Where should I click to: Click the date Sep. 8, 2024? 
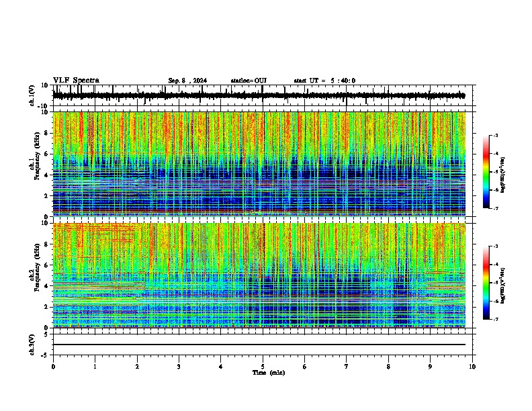pyautogui.click(x=187, y=81)
